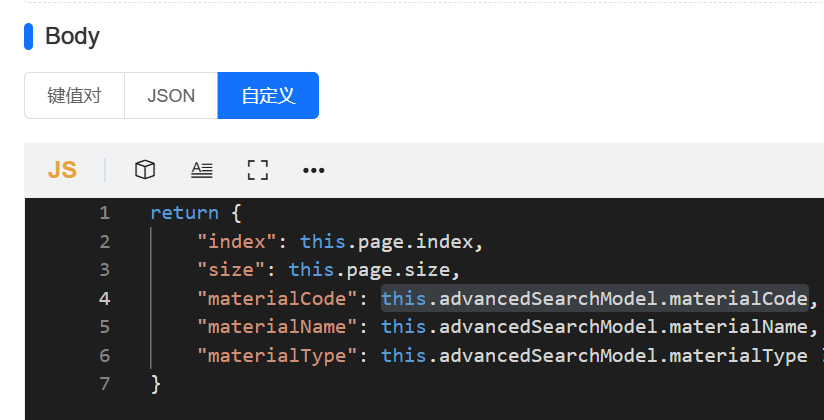Viewport: 824px width, 420px height.
Task: Switch to the 键值对 tab
Action: point(74,96)
